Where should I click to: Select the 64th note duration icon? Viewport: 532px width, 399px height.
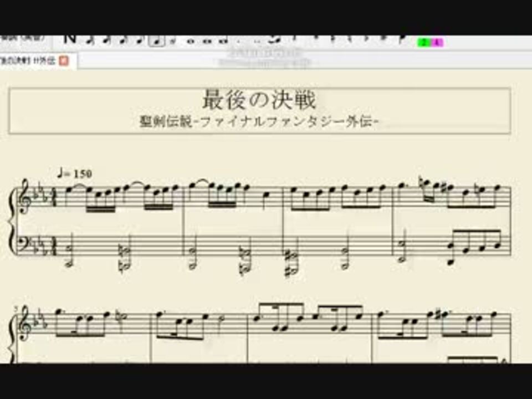pos(89,39)
